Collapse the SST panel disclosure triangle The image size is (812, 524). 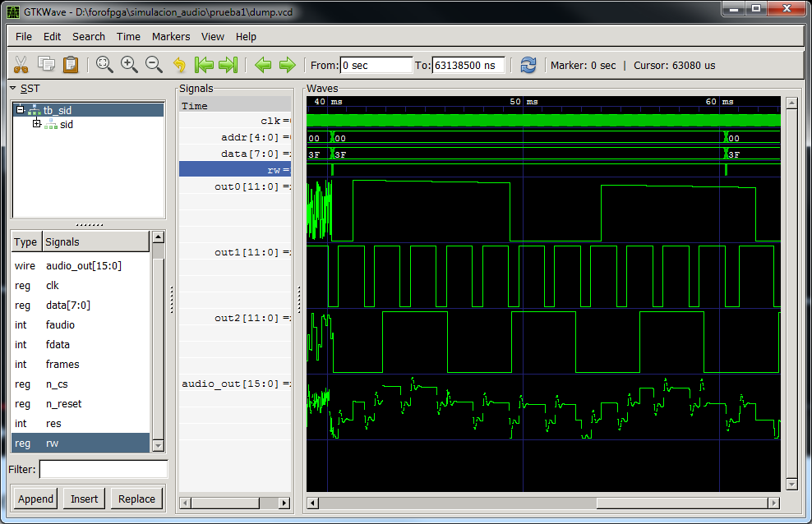coord(13,88)
